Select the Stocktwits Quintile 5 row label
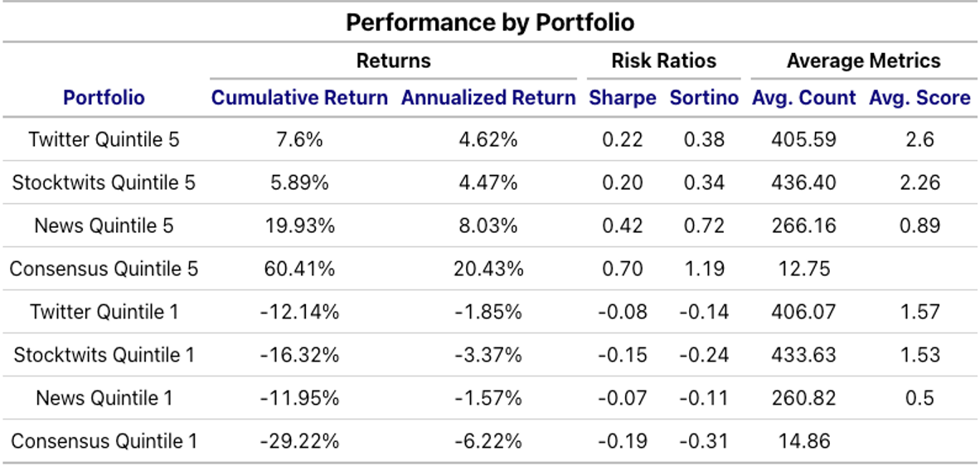Image resolution: width=980 pixels, height=466 pixels. click(x=104, y=182)
